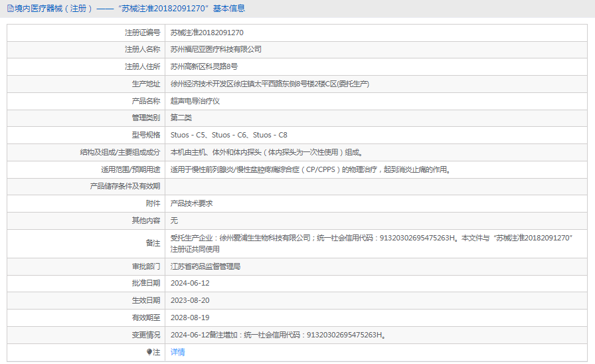Click the 备注 label
Image resolution: width=595 pixels, height=364 pixels.
pyautogui.click(x=153, y=243)
